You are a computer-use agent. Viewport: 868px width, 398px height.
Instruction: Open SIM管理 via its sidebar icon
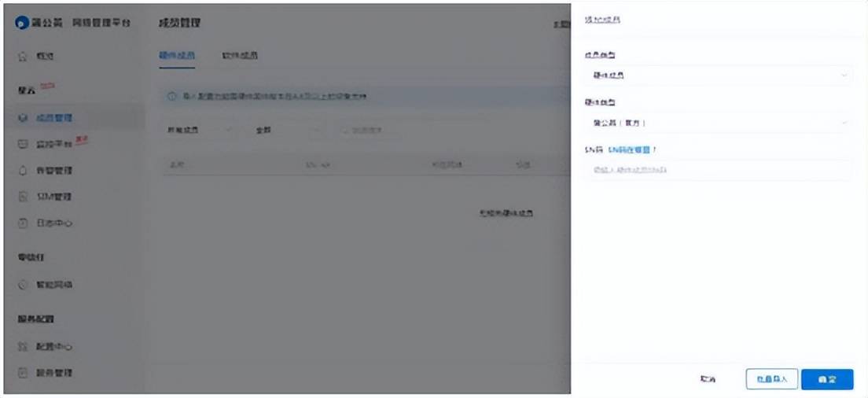pyautogui.click(x=22, y=197)
